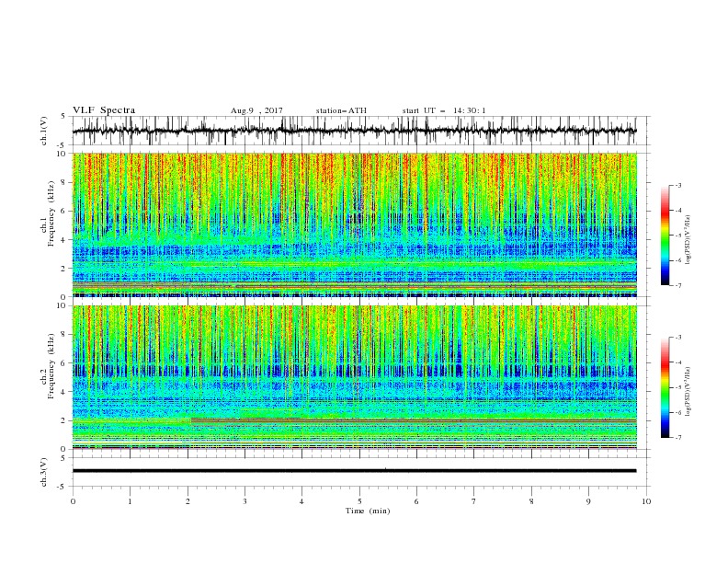
Task: Click the ch.3 flat black waveform trace
Action: coord(354,471)
